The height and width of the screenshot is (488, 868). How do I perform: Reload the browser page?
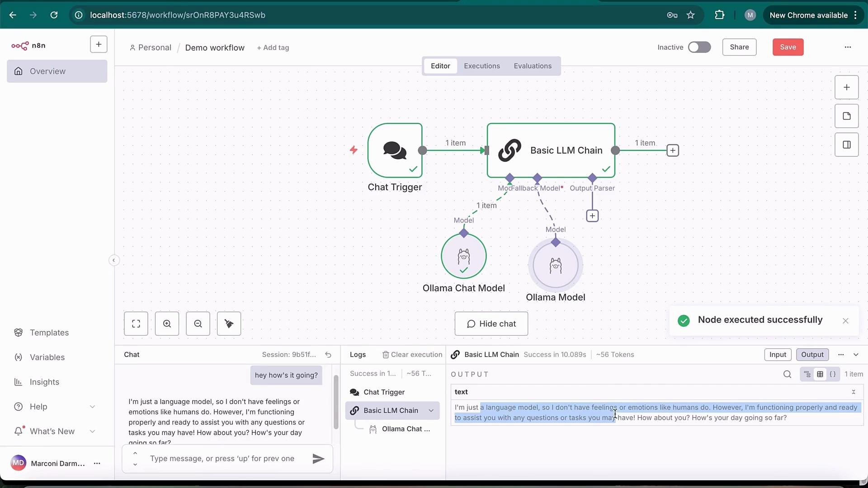pos(54,15)
